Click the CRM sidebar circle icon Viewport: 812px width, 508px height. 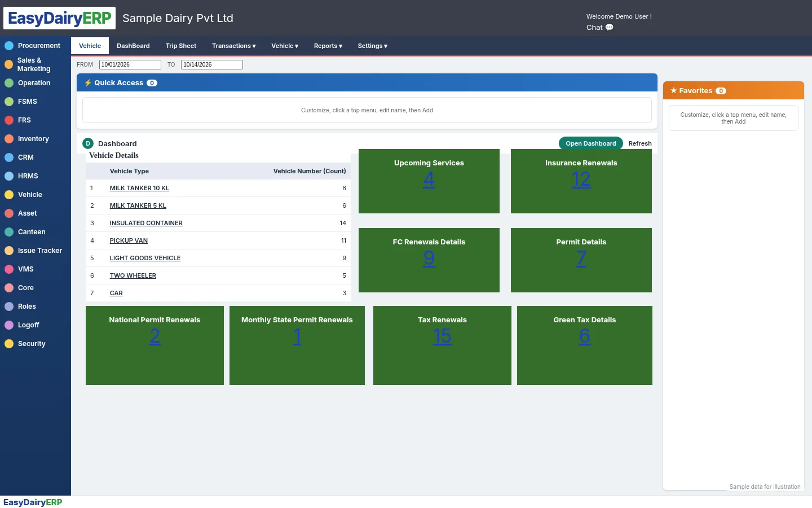(9, 157)
